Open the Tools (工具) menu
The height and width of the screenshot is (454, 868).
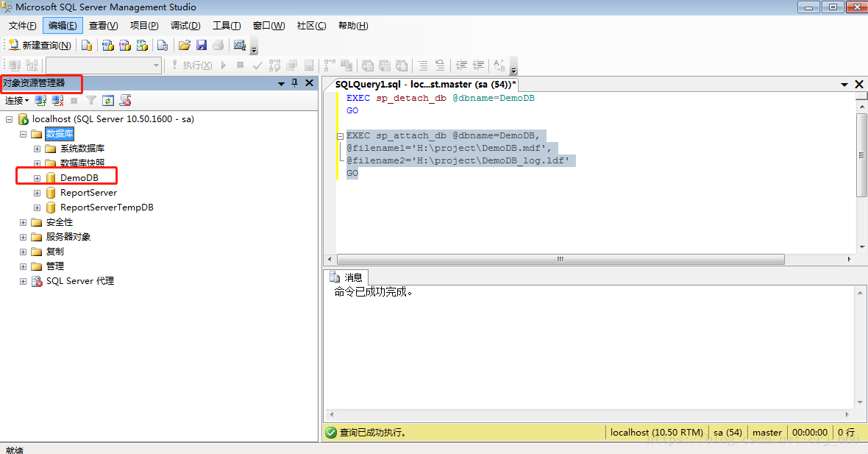[x=227, y=26]
